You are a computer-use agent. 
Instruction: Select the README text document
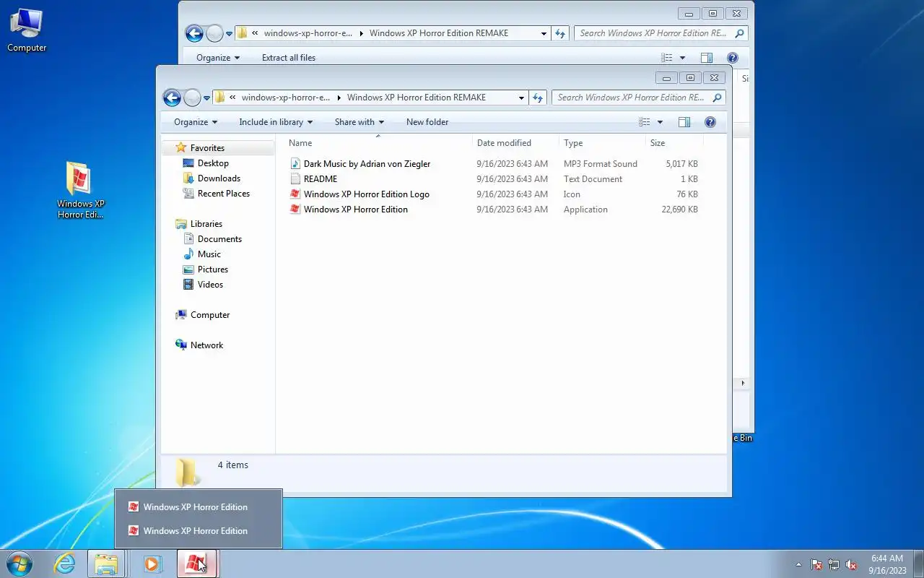pos(320,179)
